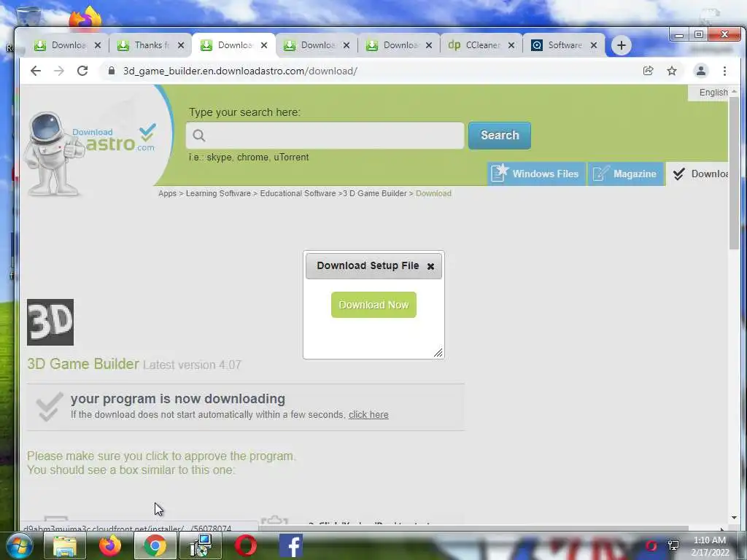Viewport: 747px width, 560px height.
Task: Click the lock icon in address bar
Action: tap(112, 71)
